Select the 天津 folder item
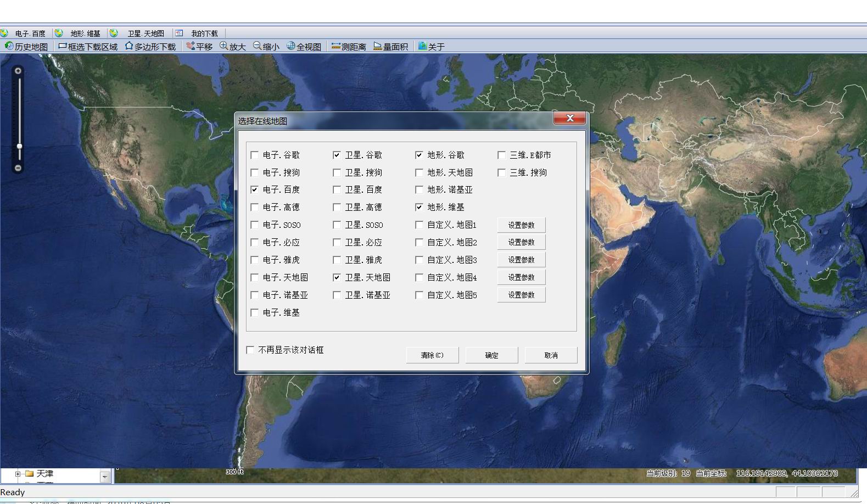The height and width of the screenshot is (504, 867). tap(39, 474)
